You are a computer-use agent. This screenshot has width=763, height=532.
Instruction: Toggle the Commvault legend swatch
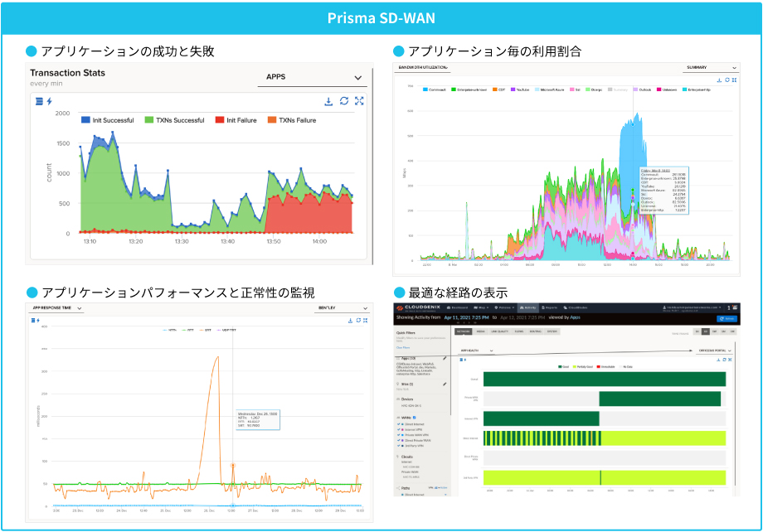point(425,89)
